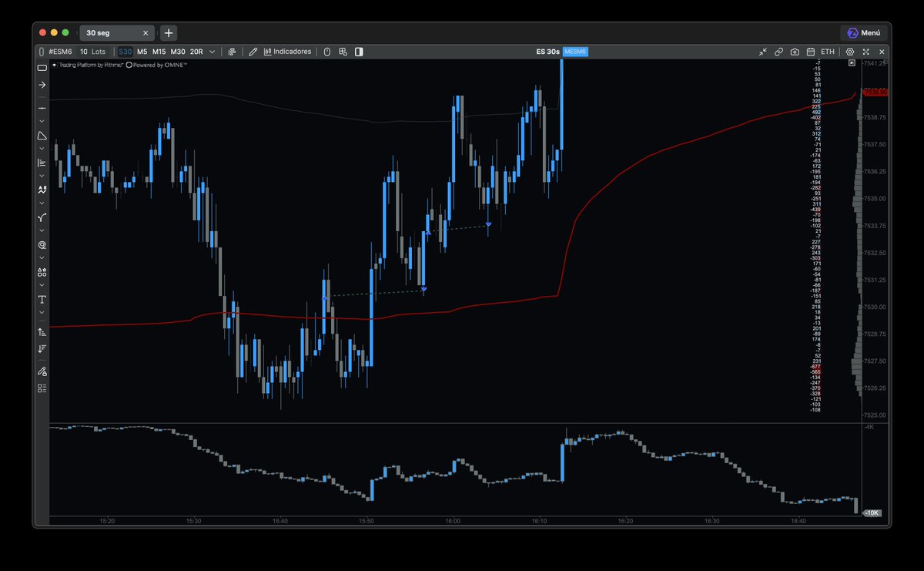Toggle the chart lock at toolbar left edge
Viewport: 924px width, 571px height.
41,52
